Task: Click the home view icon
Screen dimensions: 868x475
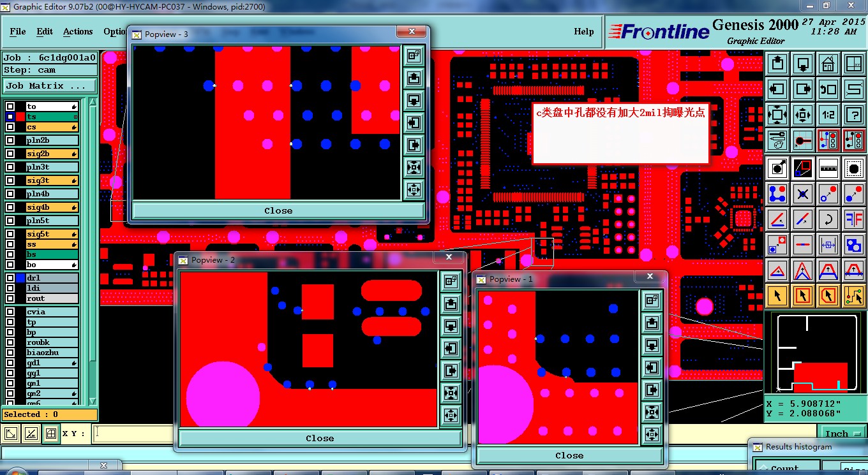Action: tap(828, 64)
